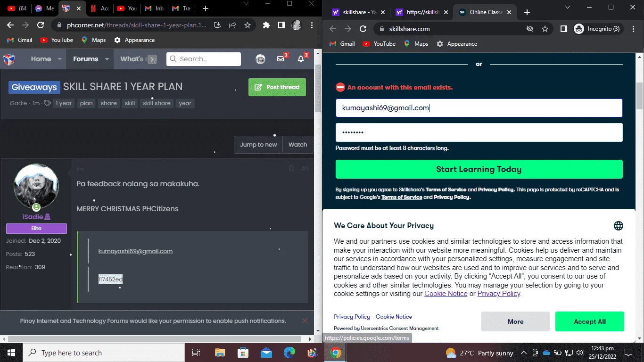Switch to skillshare Yahoo search tab
Image resolution: width=644 pixels, height=362 pixels.
click(x=358, y=12)
